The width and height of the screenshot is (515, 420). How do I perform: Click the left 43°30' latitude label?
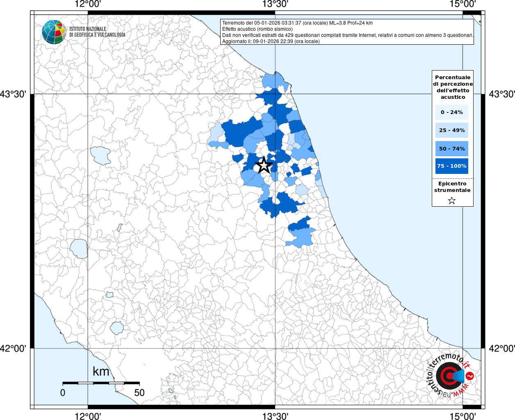[13, 94]
